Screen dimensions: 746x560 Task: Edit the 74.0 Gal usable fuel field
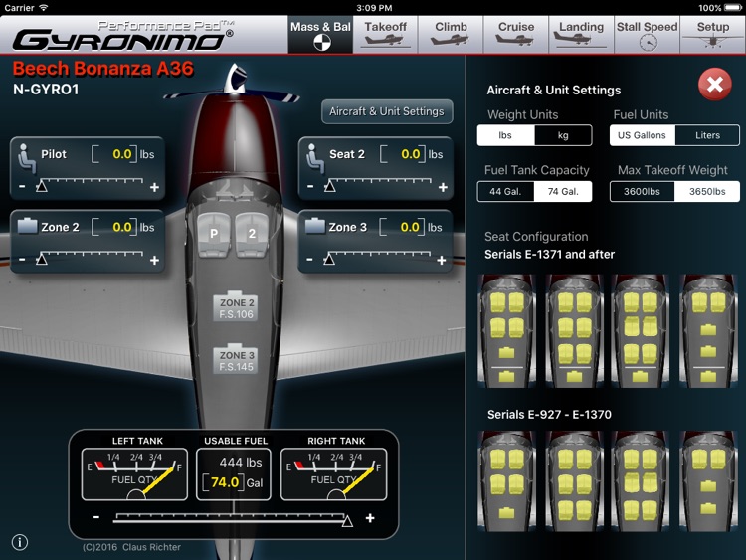[224, 482]
